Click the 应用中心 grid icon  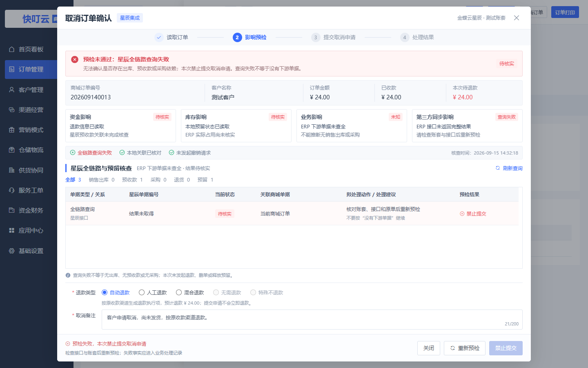pos(12,231)
